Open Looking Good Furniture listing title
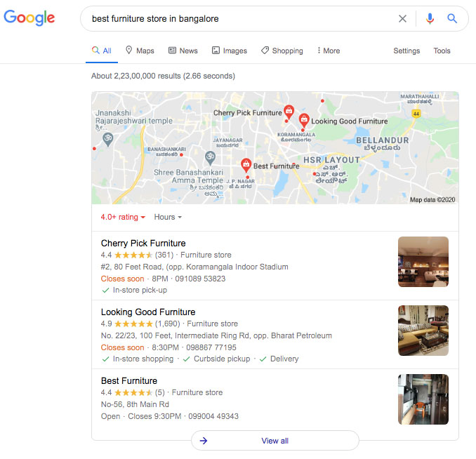This screenshot has width=476, height=459. (148, 312)
